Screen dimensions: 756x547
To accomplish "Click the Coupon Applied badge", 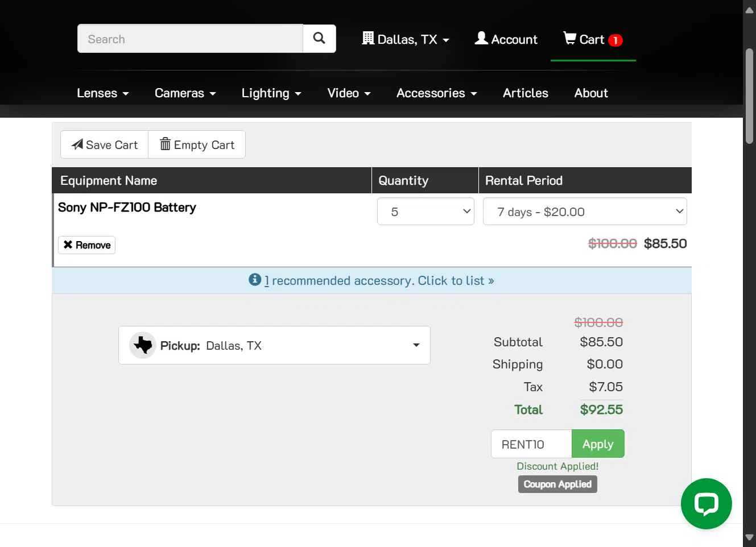I will [557, 484].
